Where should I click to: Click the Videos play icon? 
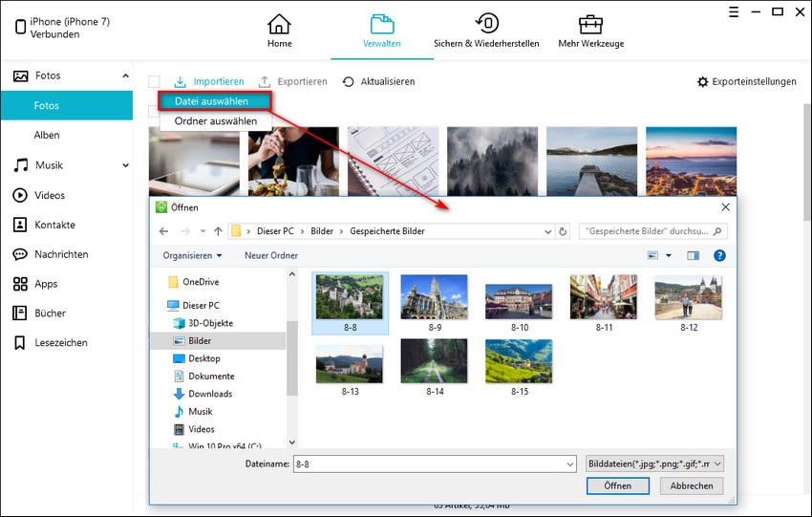[x=20, y=195]
